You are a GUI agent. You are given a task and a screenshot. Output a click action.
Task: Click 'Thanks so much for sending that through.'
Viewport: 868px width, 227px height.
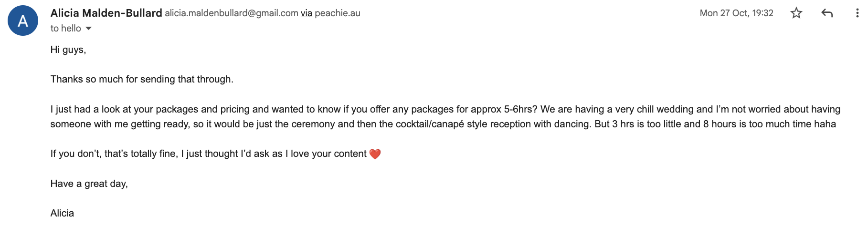(x=142, y=79)
